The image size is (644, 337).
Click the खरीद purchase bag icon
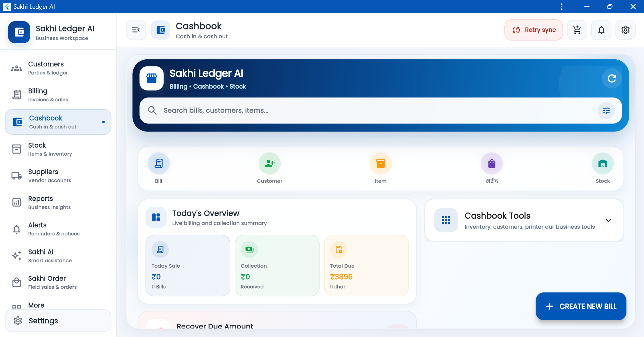[x=492, y=164]
